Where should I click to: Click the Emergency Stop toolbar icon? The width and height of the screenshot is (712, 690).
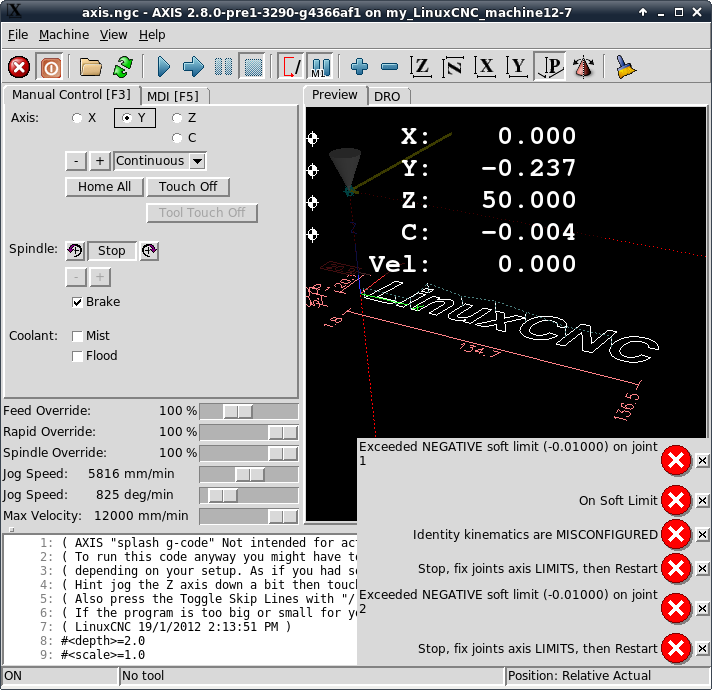[19, 67]
